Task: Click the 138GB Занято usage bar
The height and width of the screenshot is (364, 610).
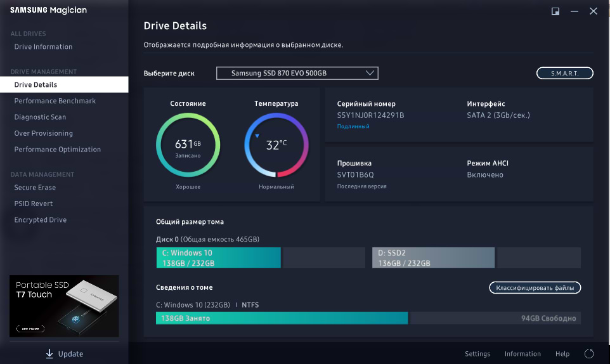Action: (x=282, y=318)
